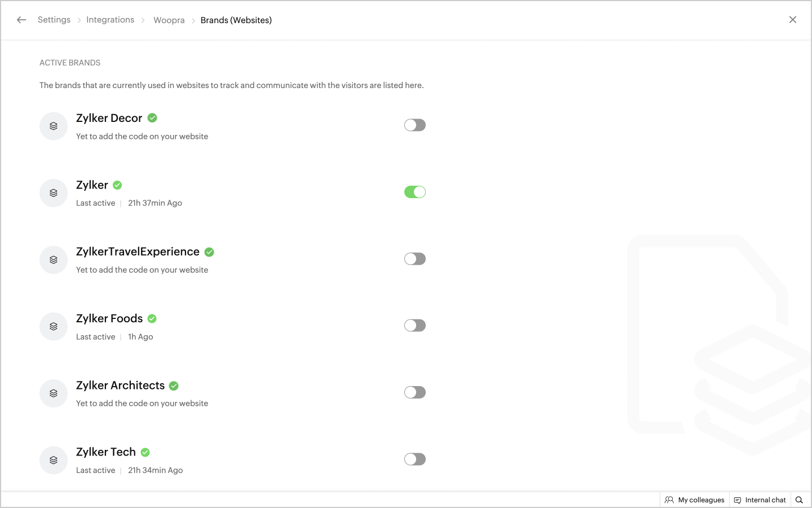Image resolution: width=812 pixels, height=508 pixels.
Task: Navigate to Integrations breadcrumb
Action: click(110, 20)
